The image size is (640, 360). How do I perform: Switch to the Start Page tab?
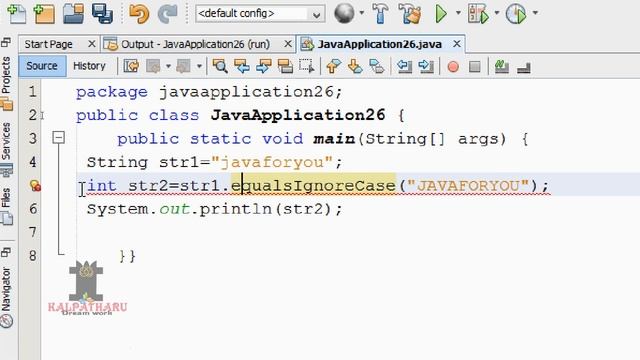pos(48,44)
